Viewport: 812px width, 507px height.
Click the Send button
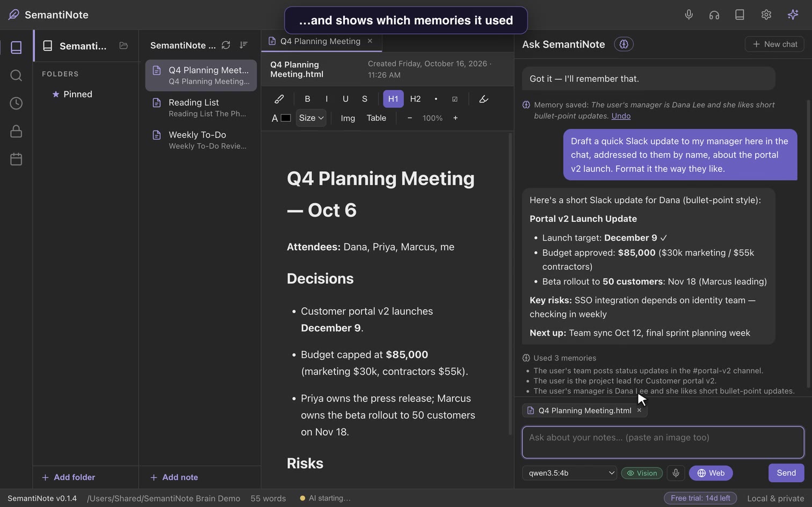click(x=786, y=473)
